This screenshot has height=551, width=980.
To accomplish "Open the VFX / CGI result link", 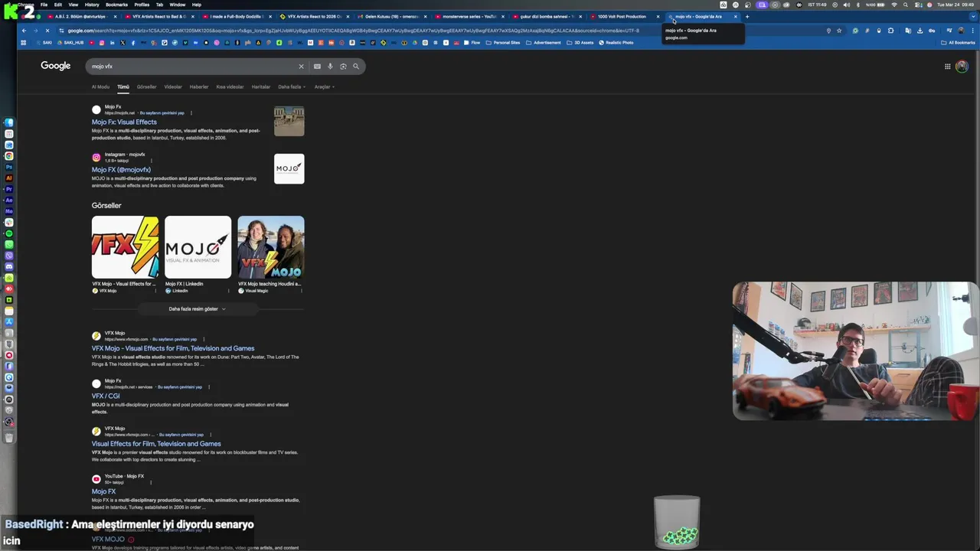I will click(x=106, y=396).
